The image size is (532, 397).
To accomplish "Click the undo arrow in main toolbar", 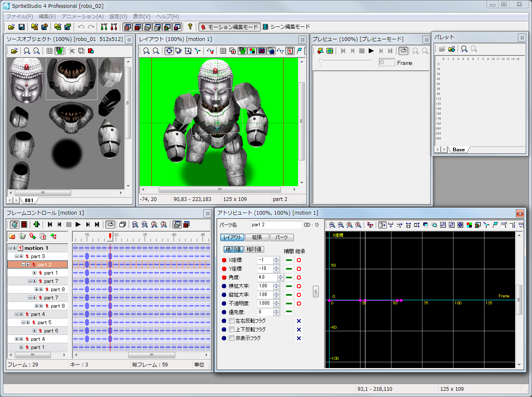I will [x=81, y=27].
